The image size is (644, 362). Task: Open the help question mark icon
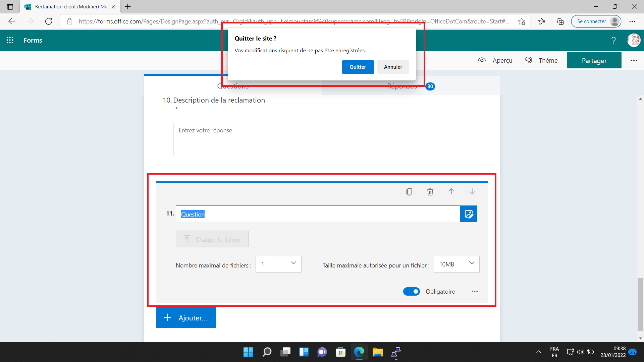613,40
